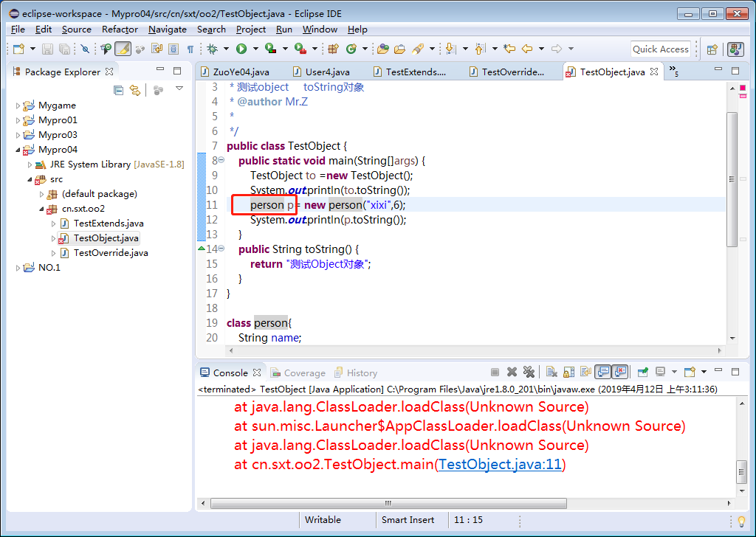The image size is (756, 537).
Task: Switch to User4.java editor tab
Action: click(322, 72)
